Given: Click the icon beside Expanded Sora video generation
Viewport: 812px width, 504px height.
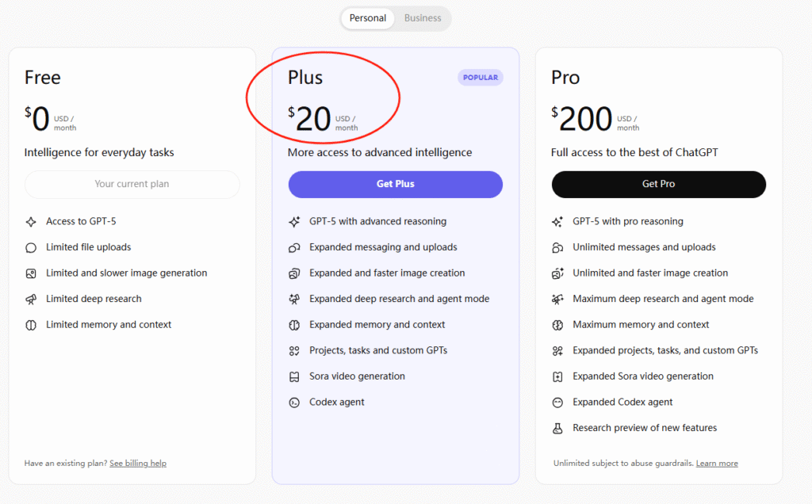Looking at the screenshot, I should tap(557, 377).
